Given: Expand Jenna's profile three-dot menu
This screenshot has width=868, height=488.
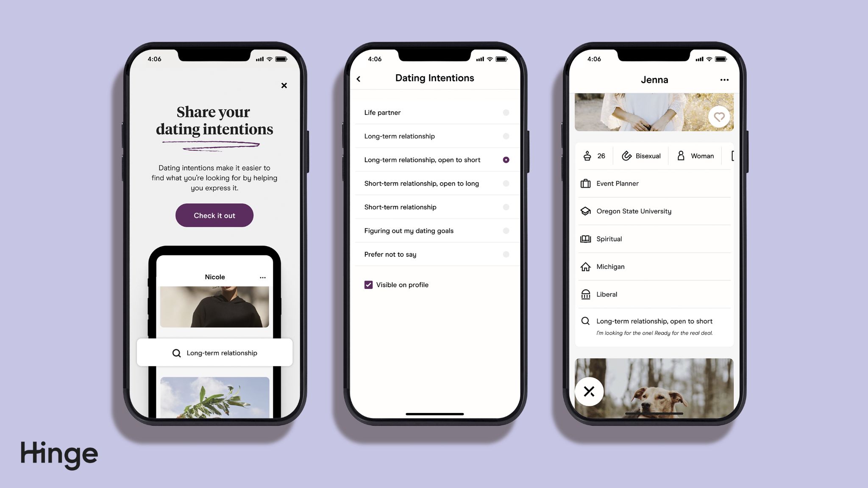Looking at the screenshot, I should pos(724,80).
